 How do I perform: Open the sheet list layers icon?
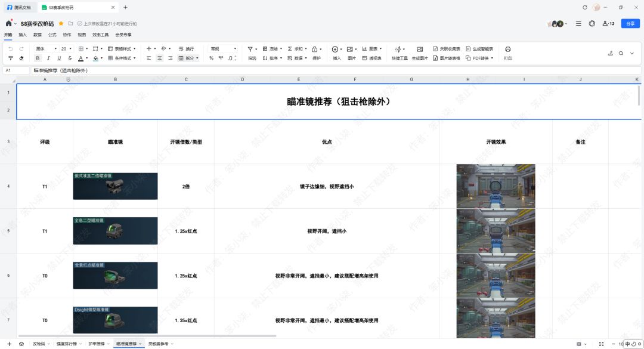click(21, 344)
